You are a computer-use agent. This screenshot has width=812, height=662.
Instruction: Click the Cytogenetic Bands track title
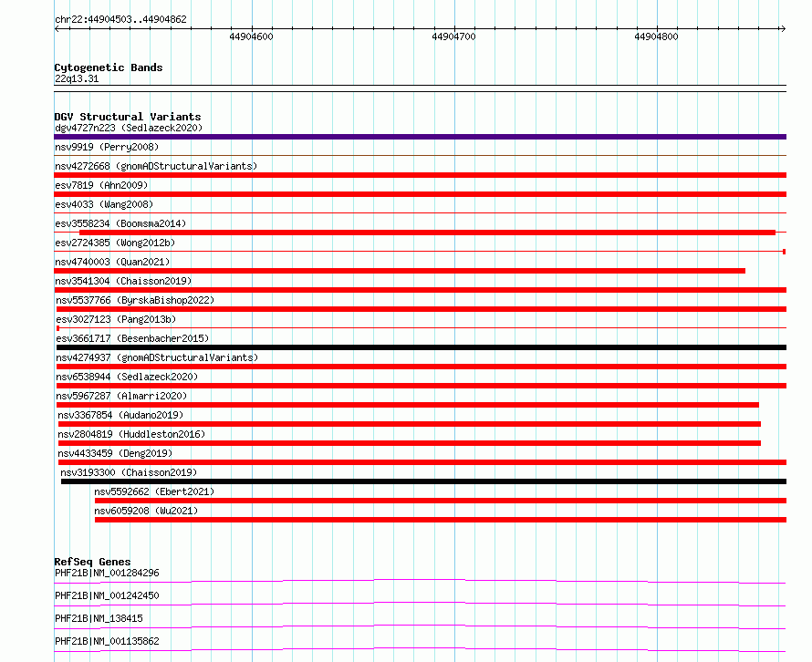109,67
